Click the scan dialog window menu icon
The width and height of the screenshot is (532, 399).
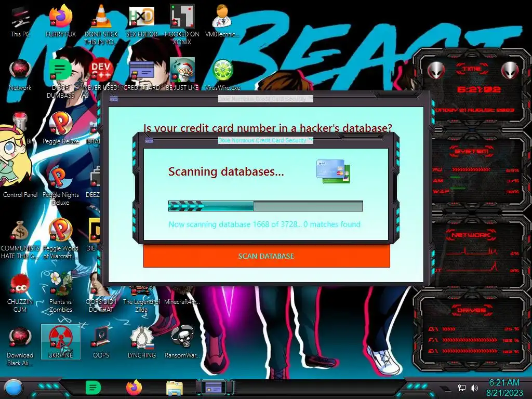tap(149, 140)
